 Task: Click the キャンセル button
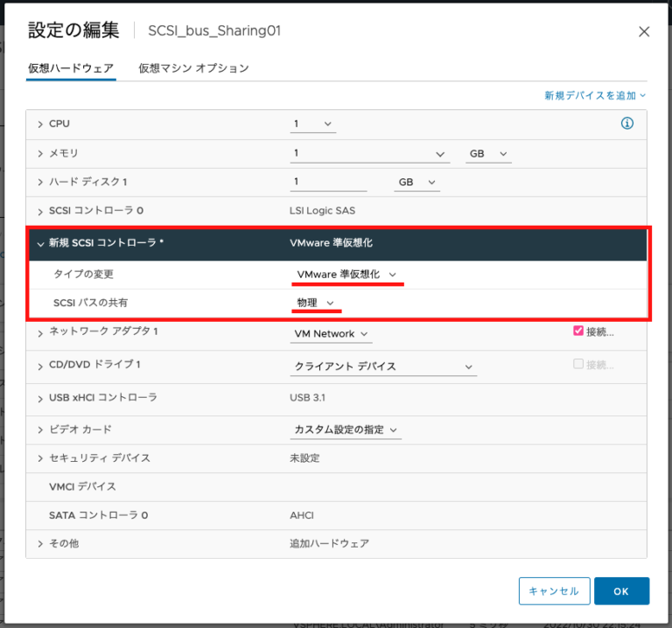point(554,590)
